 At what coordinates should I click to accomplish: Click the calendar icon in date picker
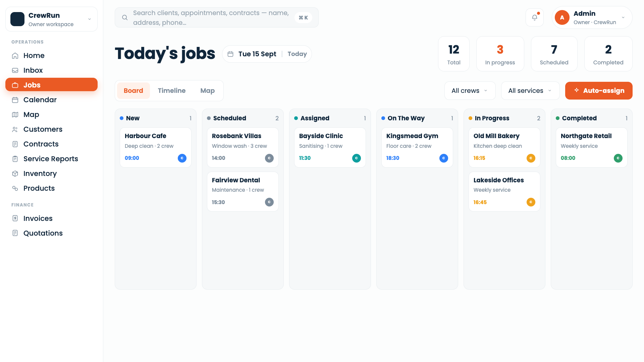pyautogui.click(x=230, y=54)
